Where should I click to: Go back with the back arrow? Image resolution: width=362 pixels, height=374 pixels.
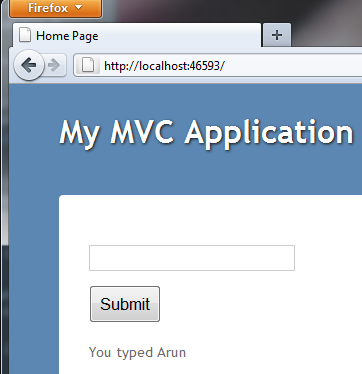click(x=29, y=65)
